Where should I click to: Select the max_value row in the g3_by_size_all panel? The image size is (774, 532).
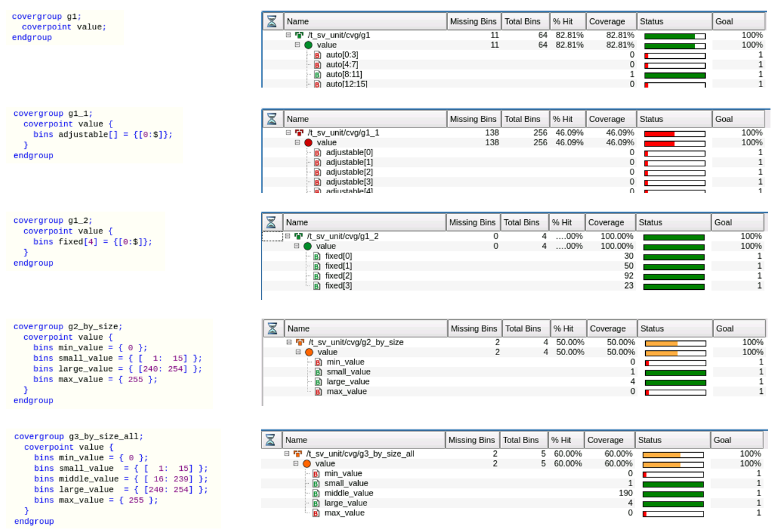pyautogui.click(x=344, y=513)
